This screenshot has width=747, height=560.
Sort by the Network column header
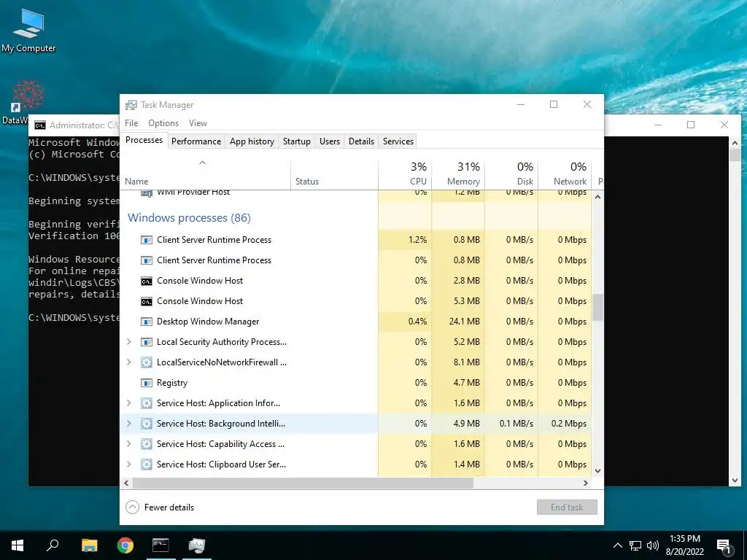[565, 175]
